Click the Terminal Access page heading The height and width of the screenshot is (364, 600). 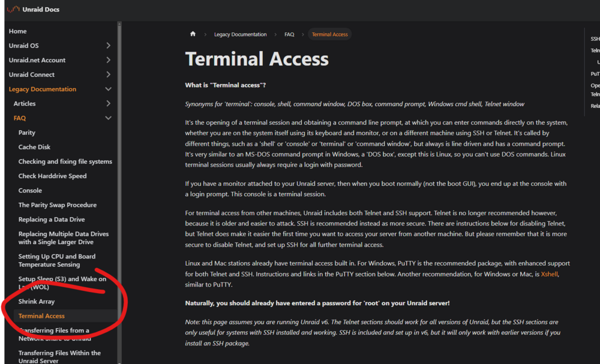[x=257, y=59]
